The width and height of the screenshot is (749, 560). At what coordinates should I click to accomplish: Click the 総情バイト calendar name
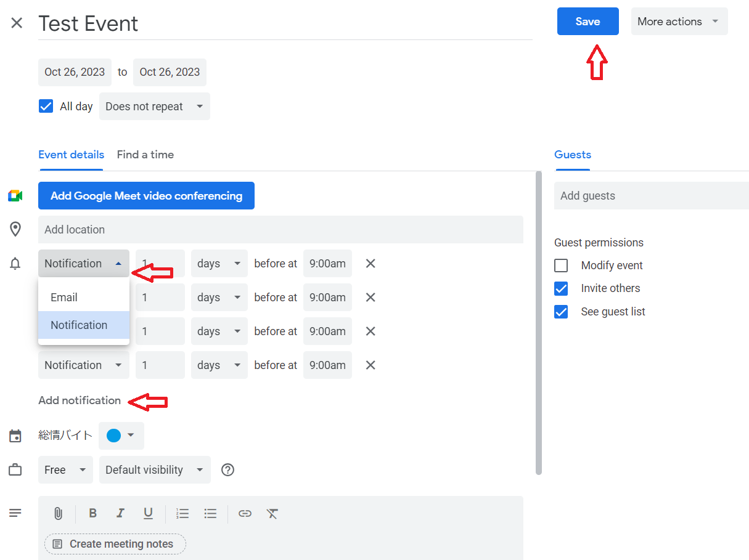(65, 436)
